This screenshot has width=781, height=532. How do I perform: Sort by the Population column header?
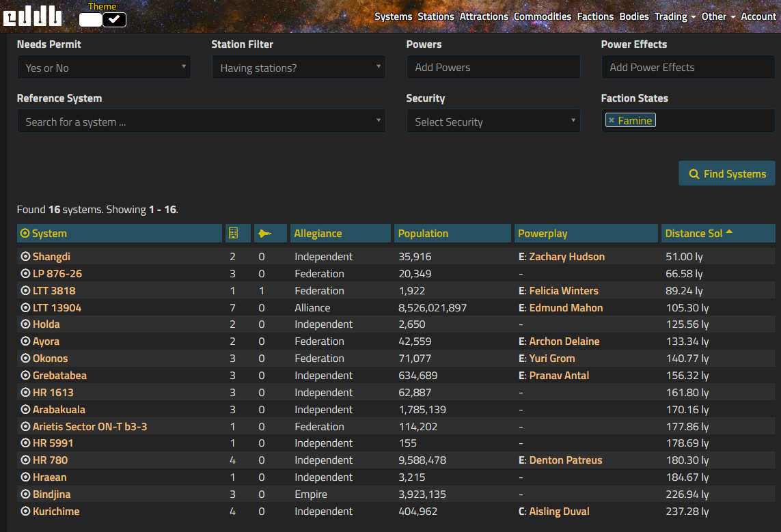(453, 234)
